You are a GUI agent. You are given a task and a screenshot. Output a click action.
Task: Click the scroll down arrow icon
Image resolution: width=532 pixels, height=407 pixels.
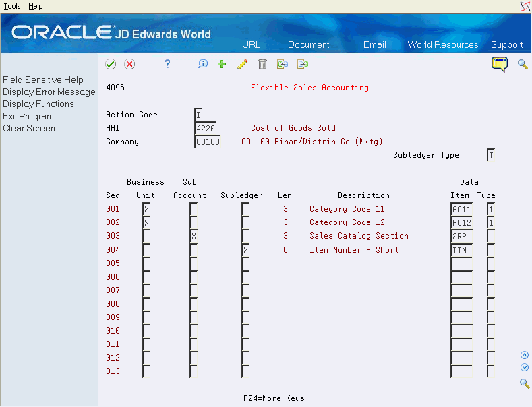click(x=525, y=367)
